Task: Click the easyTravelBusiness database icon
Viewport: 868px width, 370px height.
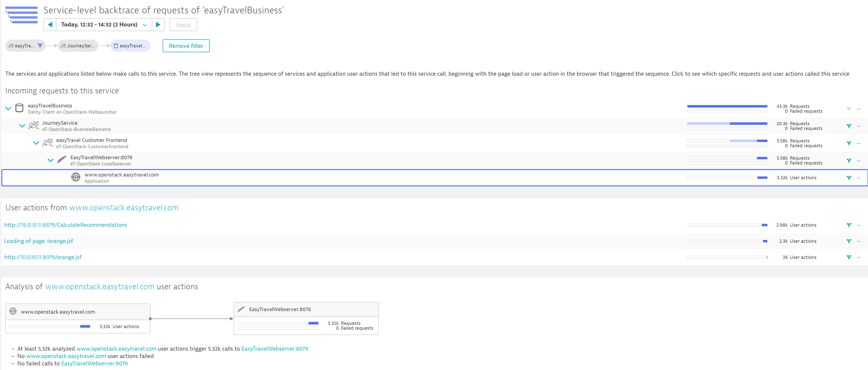Action: pos(20,108)
